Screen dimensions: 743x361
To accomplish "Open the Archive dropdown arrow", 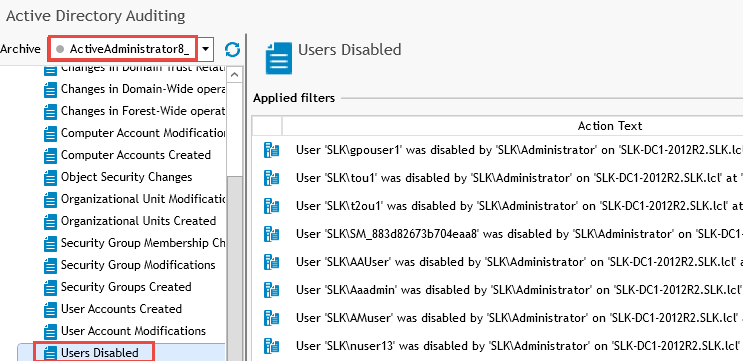I will [206, 49].
